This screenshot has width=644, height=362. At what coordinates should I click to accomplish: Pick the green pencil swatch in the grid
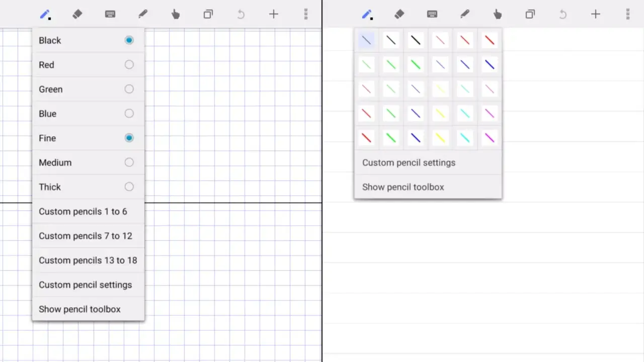pyautogui.click(x=390, y=64)
